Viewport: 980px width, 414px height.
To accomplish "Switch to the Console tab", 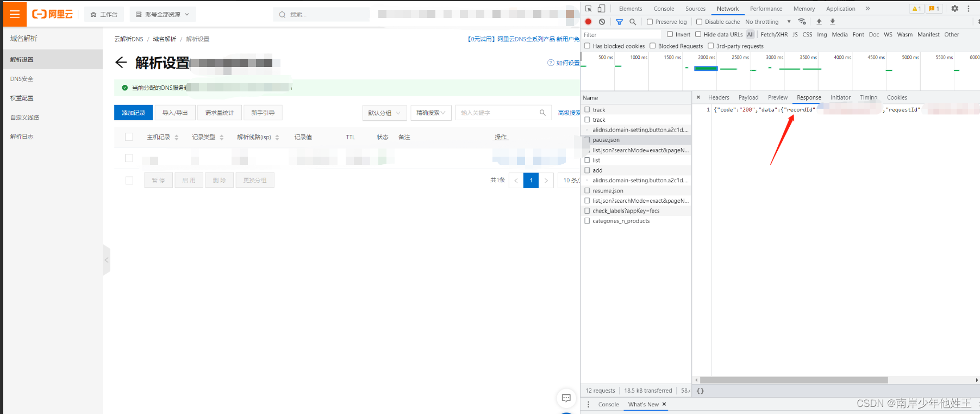I will point(664,9).
